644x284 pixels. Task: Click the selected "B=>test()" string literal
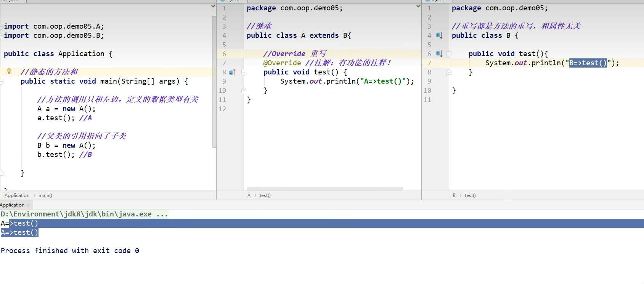[x=588, y=63]
